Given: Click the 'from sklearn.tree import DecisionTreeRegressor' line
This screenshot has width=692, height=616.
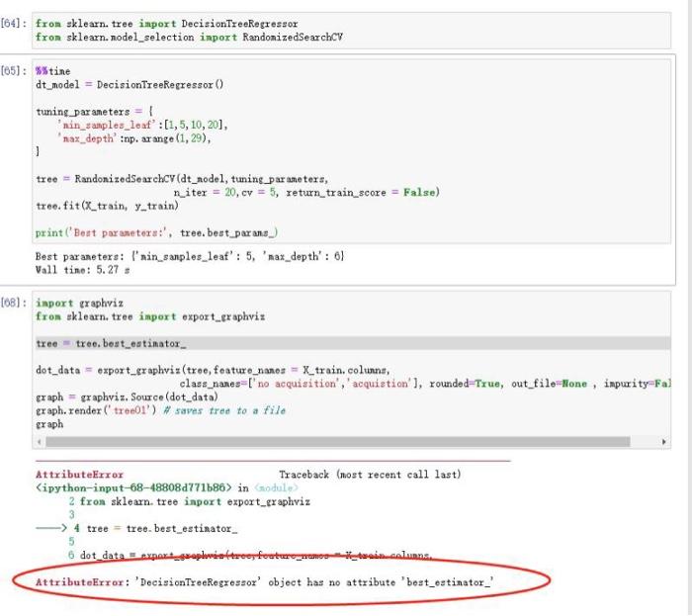Looking at the screenshot, I should click(167, 24).
